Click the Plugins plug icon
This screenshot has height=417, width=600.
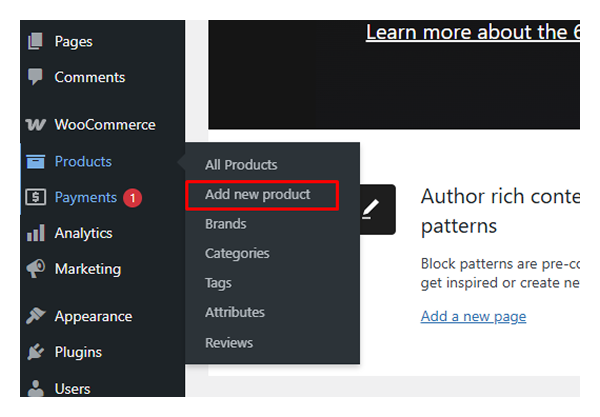(x=36, y=352)
